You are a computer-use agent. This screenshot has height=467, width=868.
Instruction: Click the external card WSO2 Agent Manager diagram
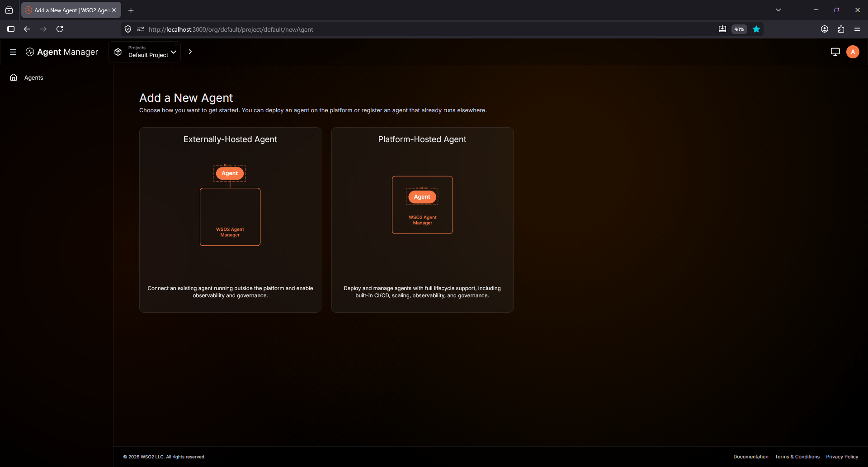pos(230,217)
